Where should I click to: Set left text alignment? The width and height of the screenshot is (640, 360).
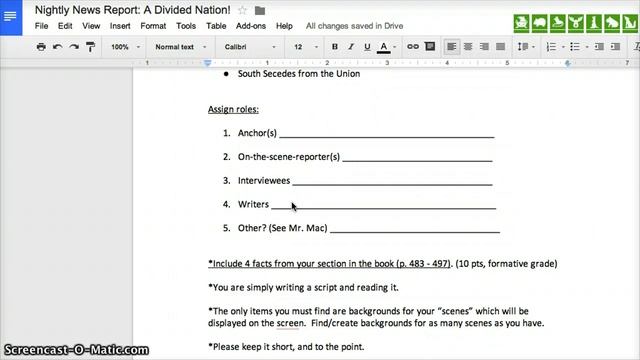[452, 47]
